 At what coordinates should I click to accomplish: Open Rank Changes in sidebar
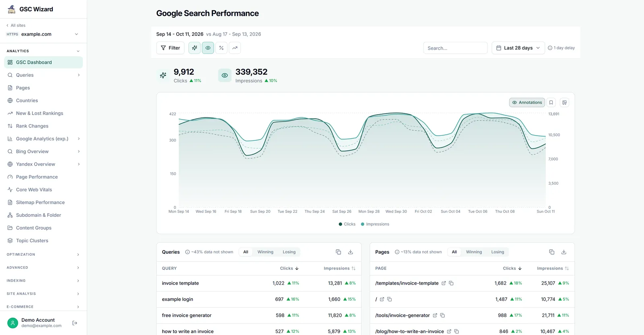tap(43, 126)
